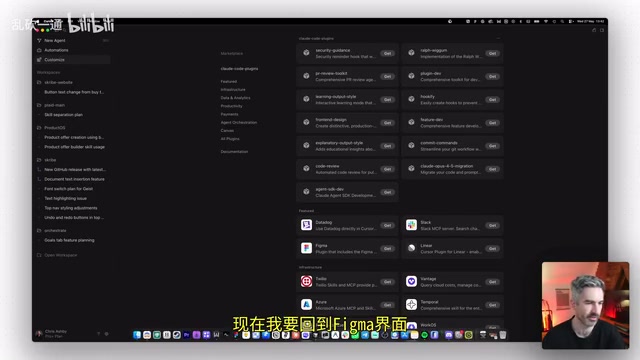The image size is (640, 360).
Task: Get the security-guidance plugin
Action: pos(387,53)
